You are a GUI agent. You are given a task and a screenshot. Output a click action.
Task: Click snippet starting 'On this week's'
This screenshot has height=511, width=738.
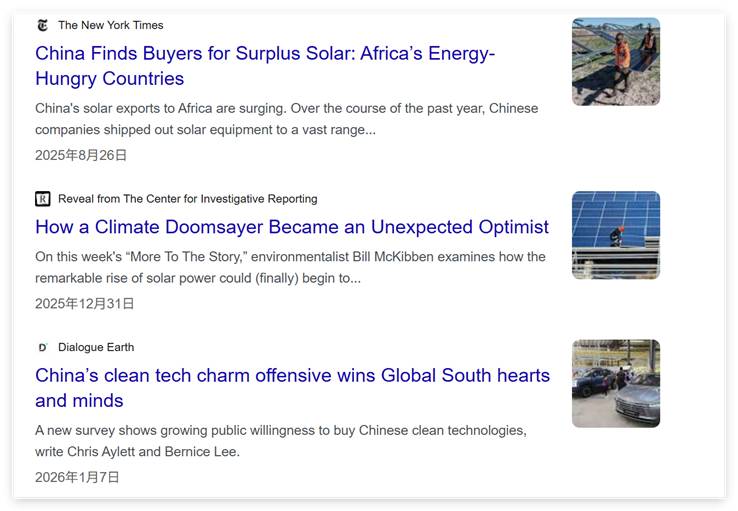click(x=290, y=267)
